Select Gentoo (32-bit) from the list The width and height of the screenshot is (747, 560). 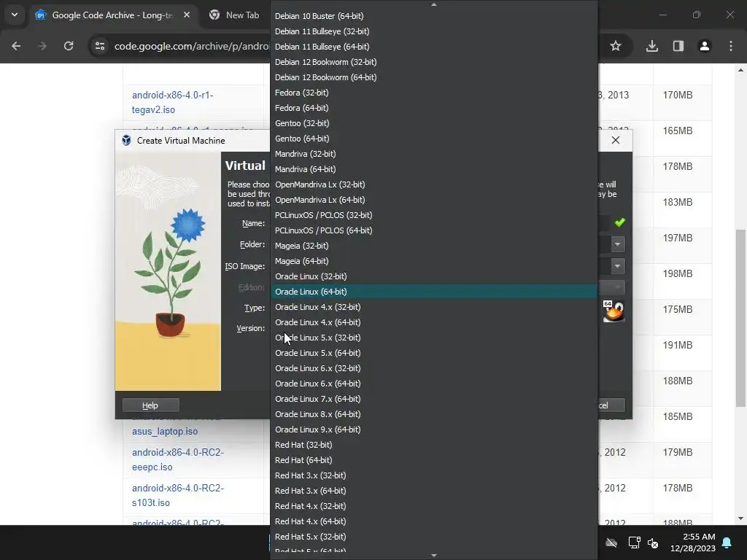(434, 123)
